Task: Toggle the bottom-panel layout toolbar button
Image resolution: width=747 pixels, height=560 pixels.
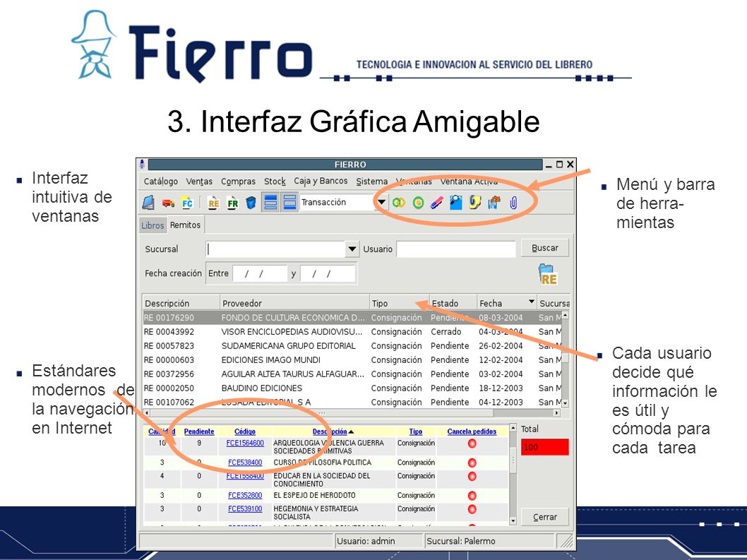Action: (289, 202)
